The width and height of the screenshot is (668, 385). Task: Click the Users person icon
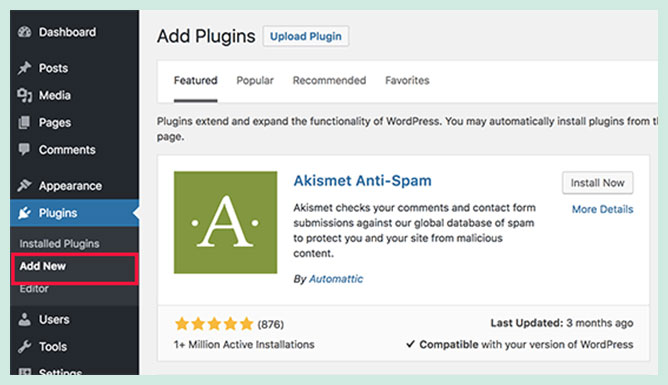tap(24, 319)
